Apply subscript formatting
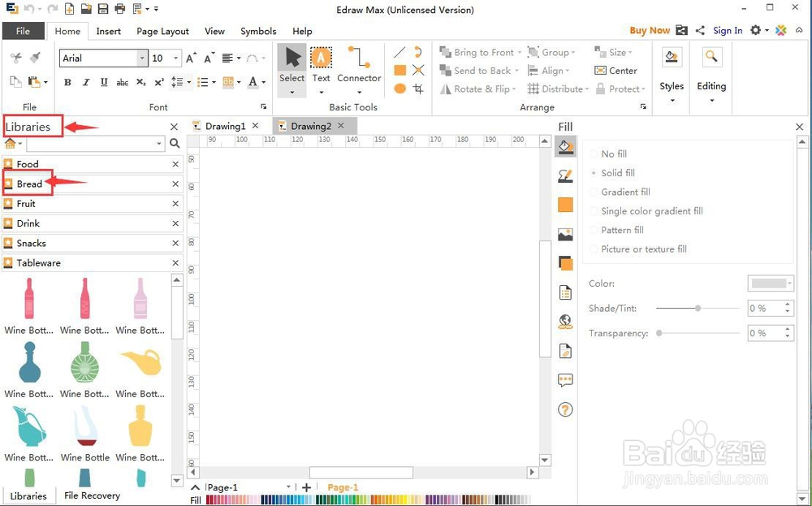The image size is (812, 506). coord(140,82)
